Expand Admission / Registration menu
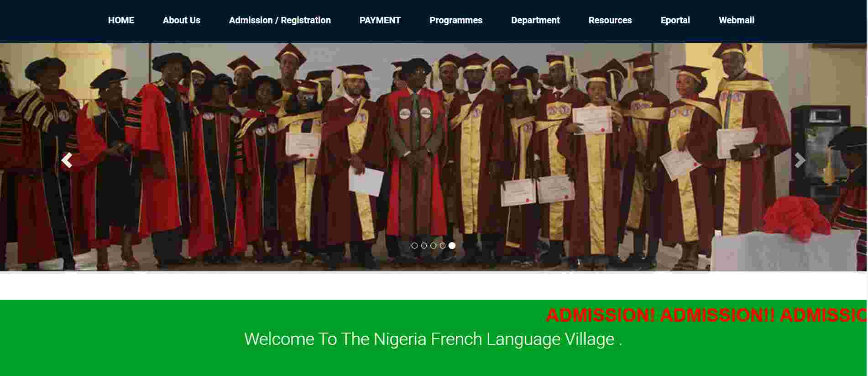The height and width of the screenshot is (376, 868). pyautogui.click(x=280, y=20)
